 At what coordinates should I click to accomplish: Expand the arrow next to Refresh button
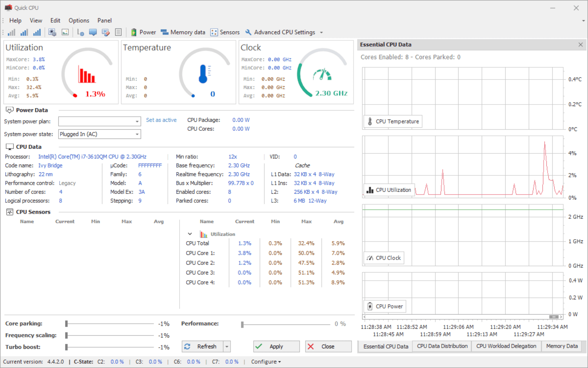coord(227,346)
